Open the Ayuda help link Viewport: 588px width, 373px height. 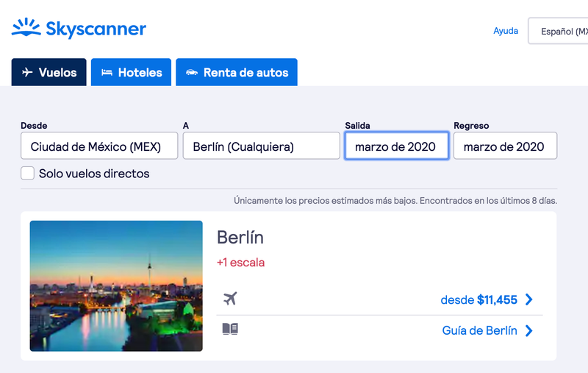click(x=506, y=31)
